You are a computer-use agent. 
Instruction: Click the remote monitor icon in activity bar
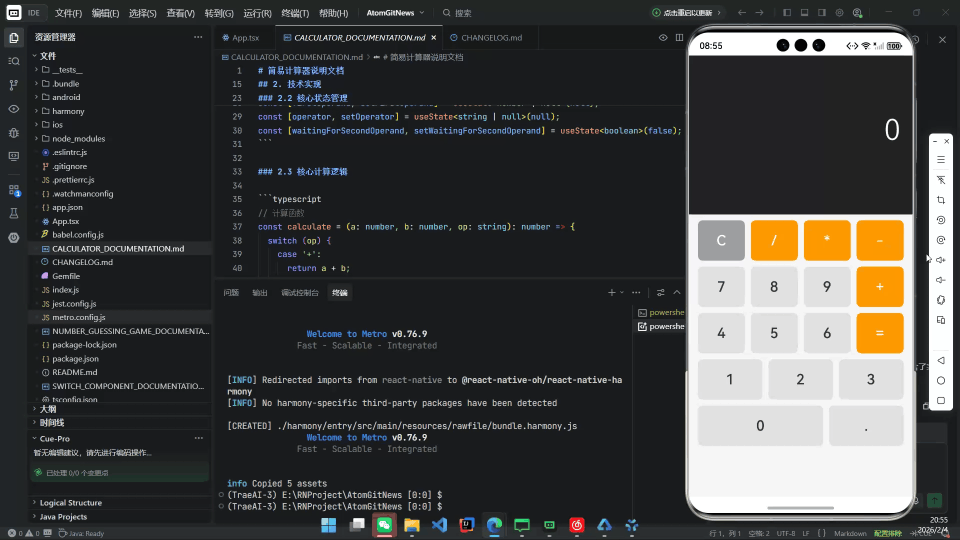(13, 157)
